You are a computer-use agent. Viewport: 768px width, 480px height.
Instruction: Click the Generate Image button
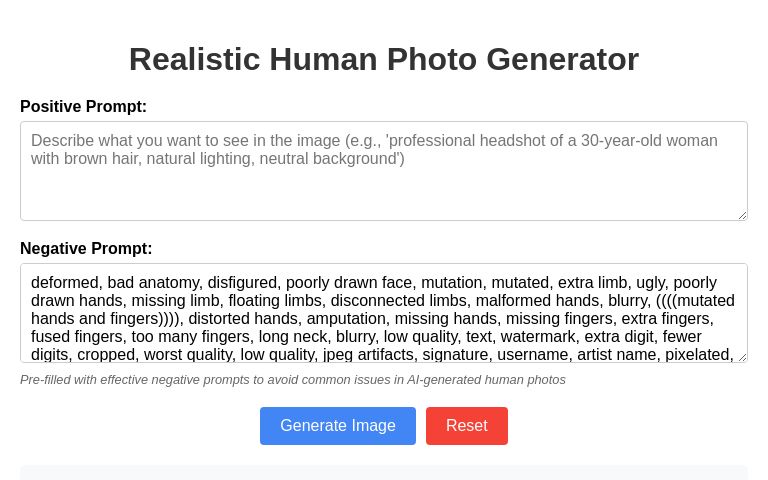pos(337,426)
